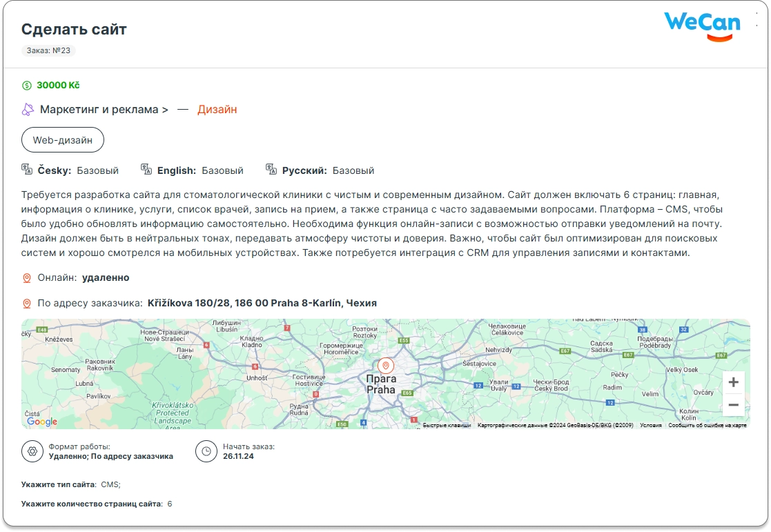The image size is (771, 532).
Task: Click the WeCan logo
Action: [x=702, y=26]
